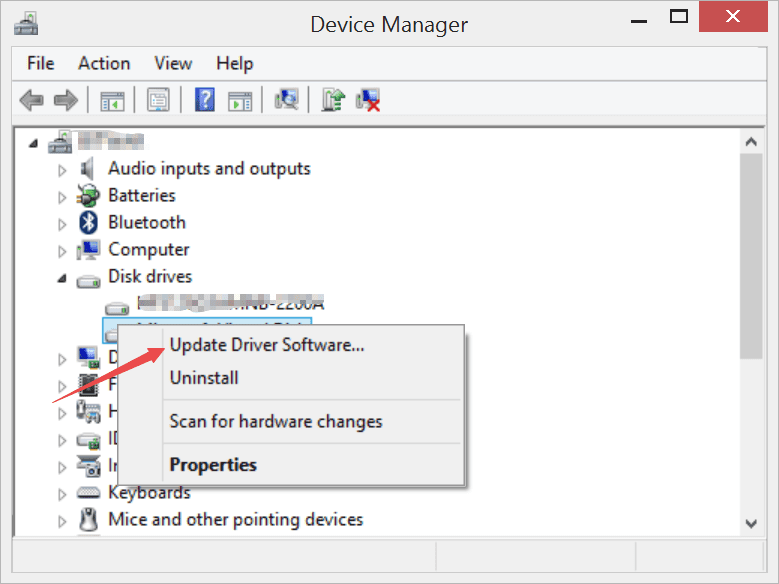Image resolution: width=779 pixels, height=584 pixels.
Task: Click the Bluetooth category icon
Action: point(90,222)
